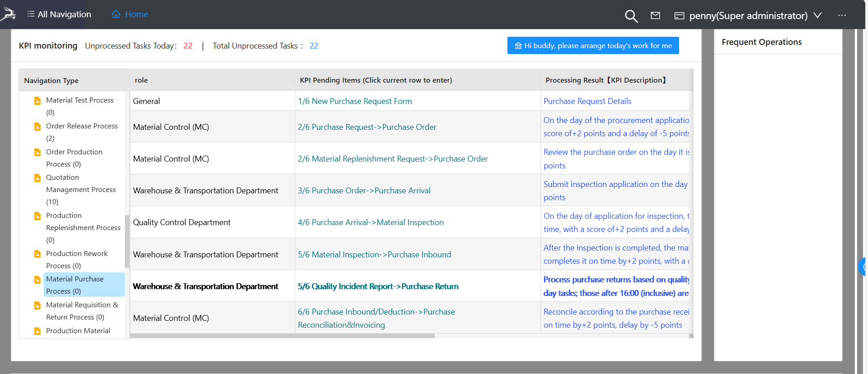Viewport: 868px width, 374px height.
Task: Click the Home house icon
Action: point(116,15)
